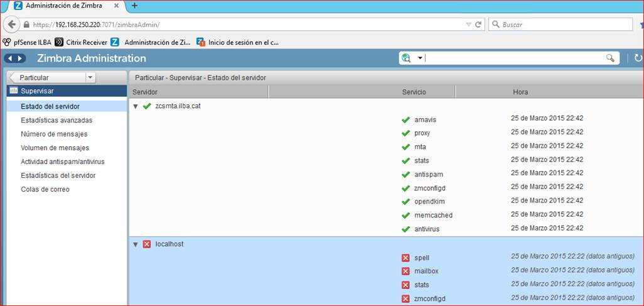Click the Zimbra refresh icon at right
The image size is (644, 306).
click(638, 58)
